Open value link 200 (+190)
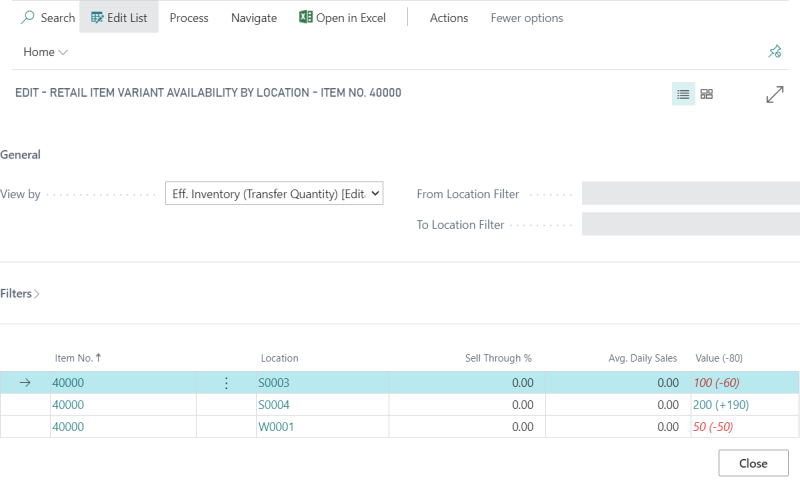 tap(720, 405)
